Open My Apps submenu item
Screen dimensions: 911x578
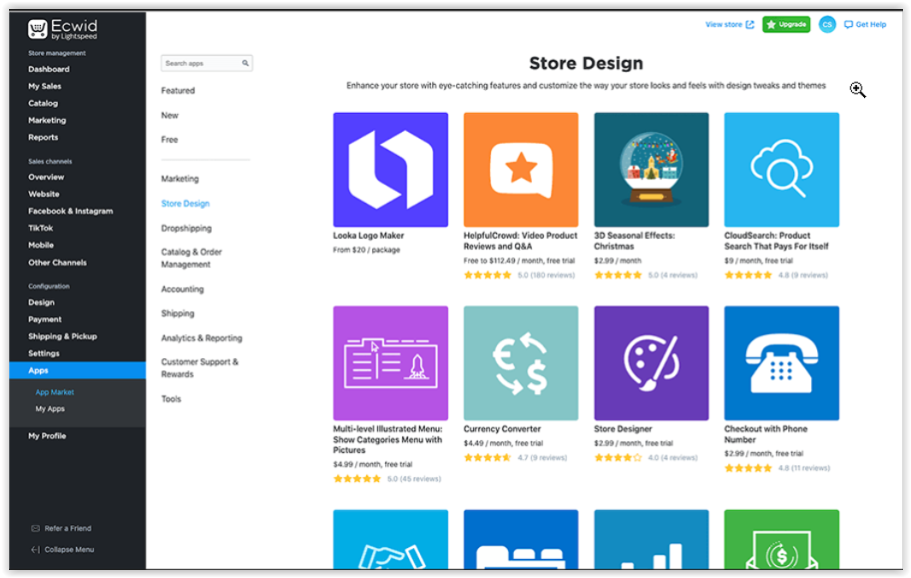coord(50,409)
